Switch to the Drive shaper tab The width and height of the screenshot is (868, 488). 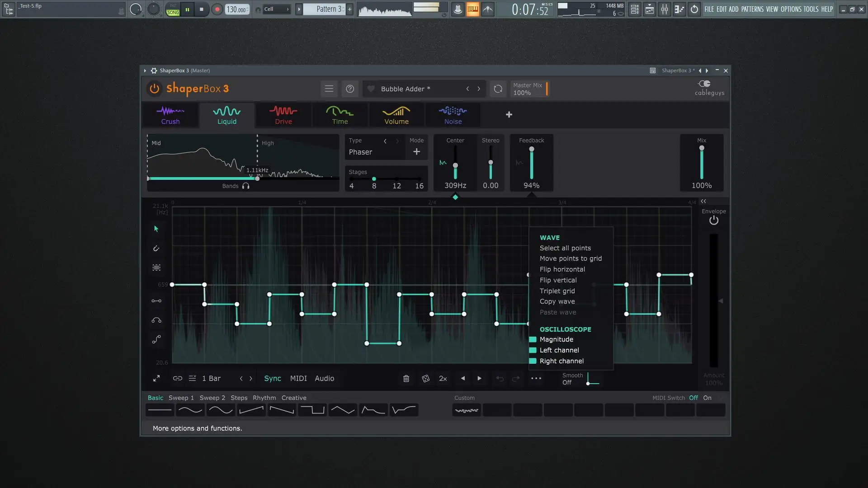(x=283, y=115)
